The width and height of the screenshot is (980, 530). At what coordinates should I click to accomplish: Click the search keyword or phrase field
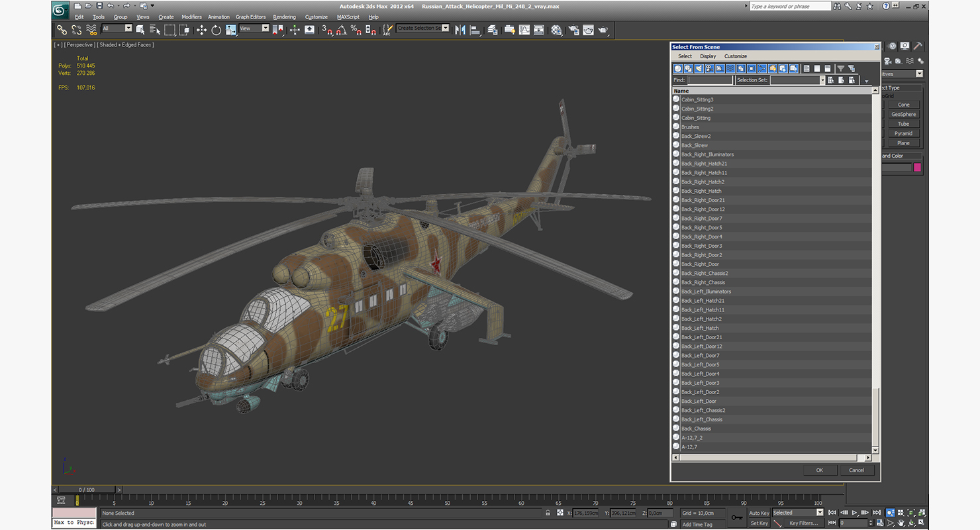(x=789, y=6)
